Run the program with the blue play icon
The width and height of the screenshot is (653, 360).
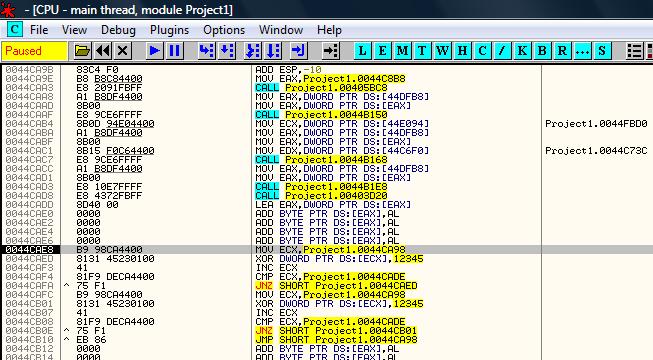155,51
